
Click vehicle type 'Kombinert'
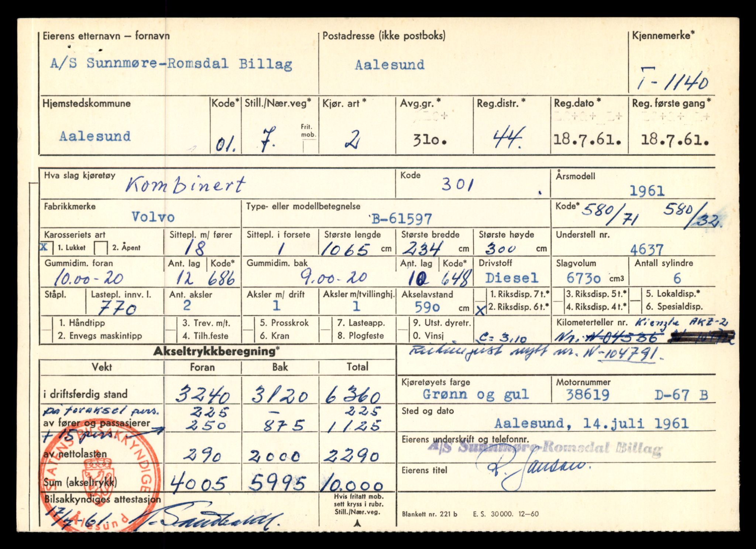pos(185,183)
